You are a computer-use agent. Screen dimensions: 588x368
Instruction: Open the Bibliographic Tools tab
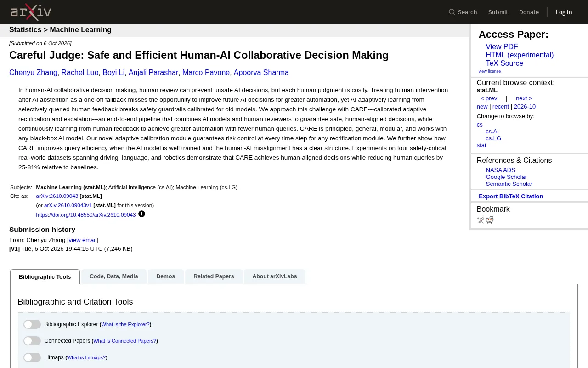[x=45, y=277]
